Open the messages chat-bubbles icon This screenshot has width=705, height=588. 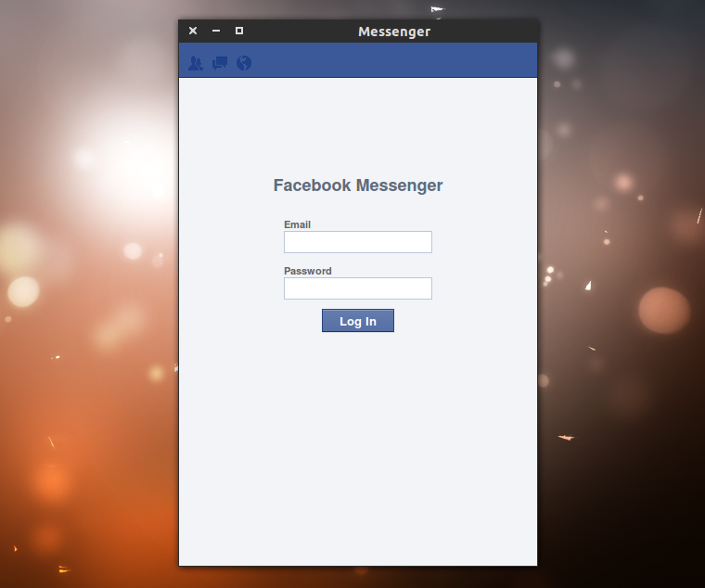point(220,63)
